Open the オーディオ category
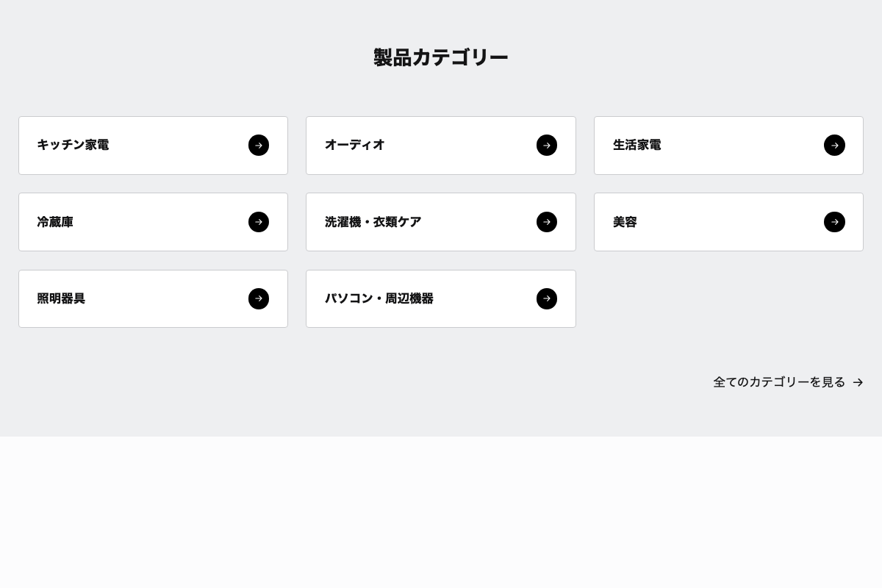This screenshot has width=882, height=588. tap(441, 145)
